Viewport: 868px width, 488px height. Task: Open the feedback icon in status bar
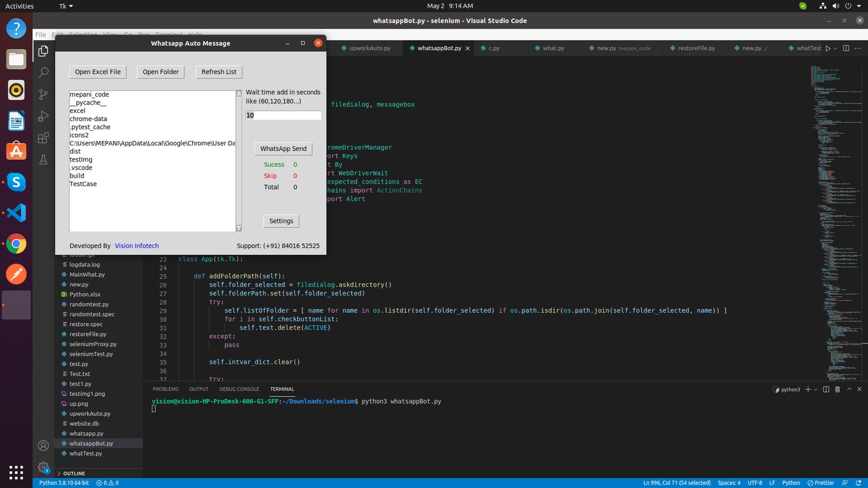tap(845, 483)
